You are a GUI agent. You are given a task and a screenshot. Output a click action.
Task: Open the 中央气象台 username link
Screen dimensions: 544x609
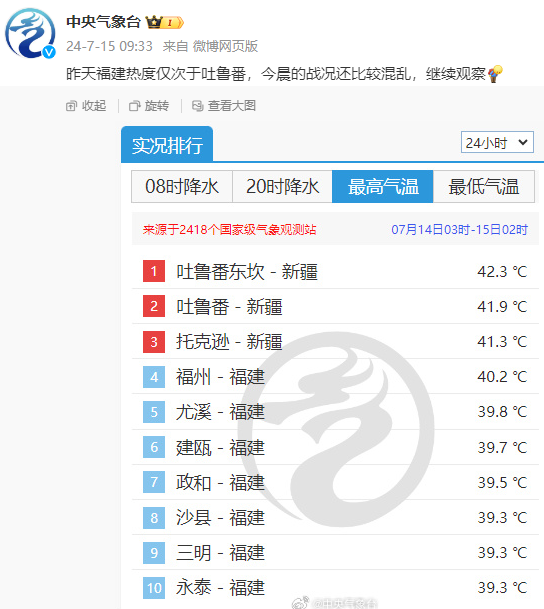coord(103,22)
